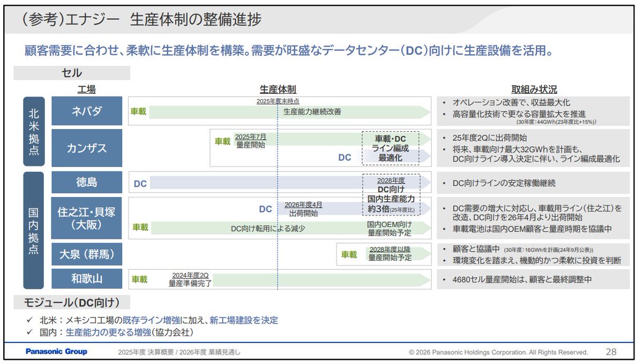Click the '車載' label in the 住之江・貝塚 row
This screenshot has height=364, width=643.
point(140,227)
